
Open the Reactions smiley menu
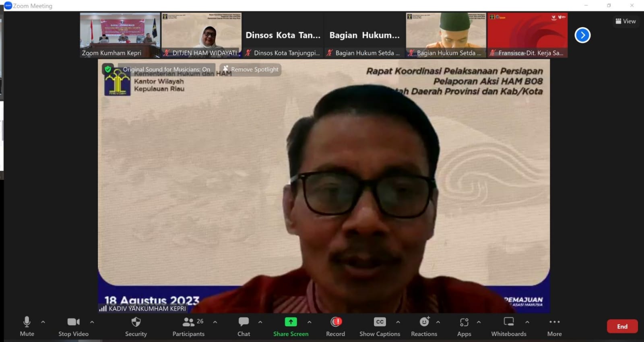click(x=424, y=322)
